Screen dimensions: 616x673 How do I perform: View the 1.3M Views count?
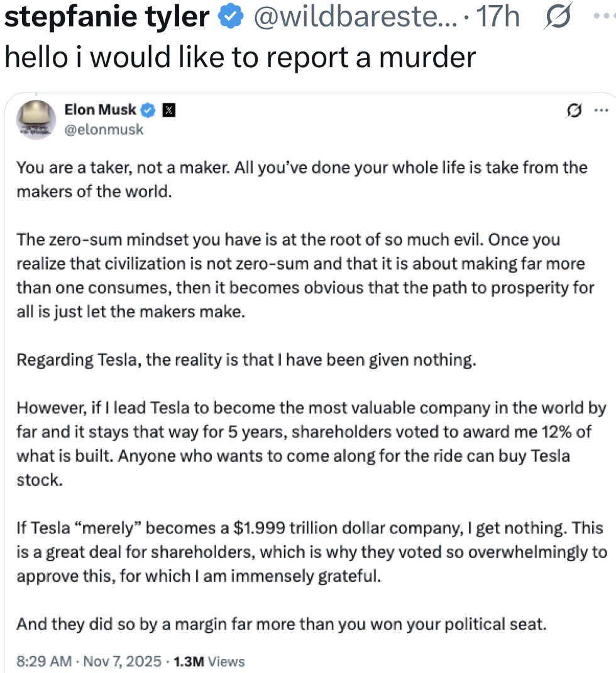point(209,661)
